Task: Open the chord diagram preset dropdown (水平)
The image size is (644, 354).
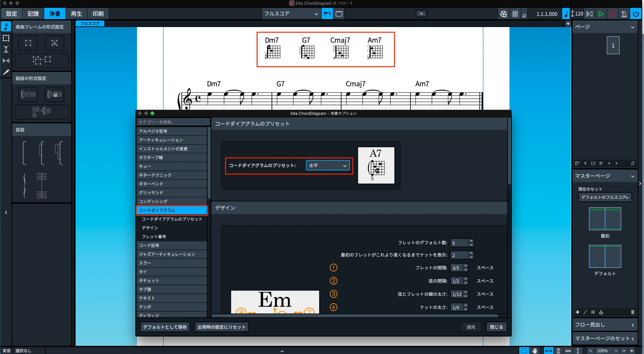Action: tap(328, 165)
